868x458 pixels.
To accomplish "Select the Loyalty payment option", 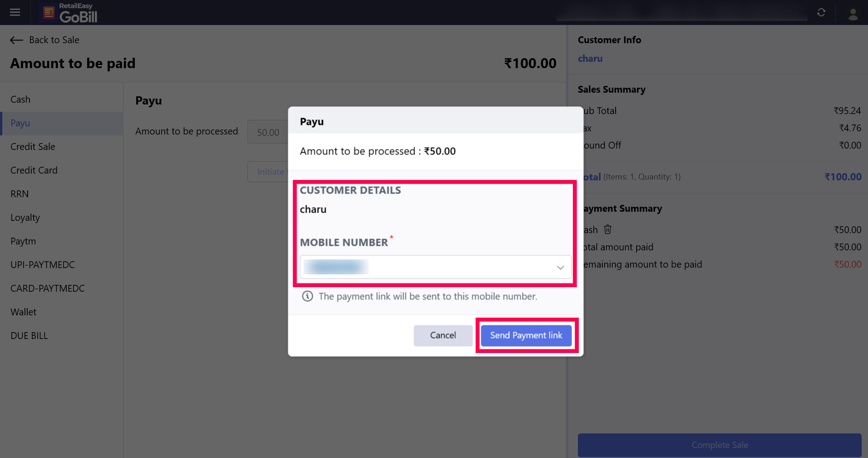I will (x=25, y=218).
